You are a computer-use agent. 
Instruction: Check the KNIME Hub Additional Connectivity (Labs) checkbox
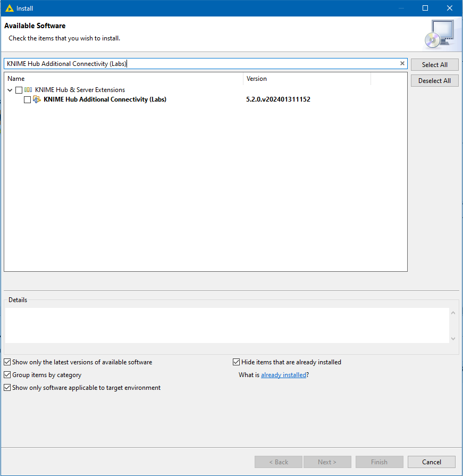[27, 99]
